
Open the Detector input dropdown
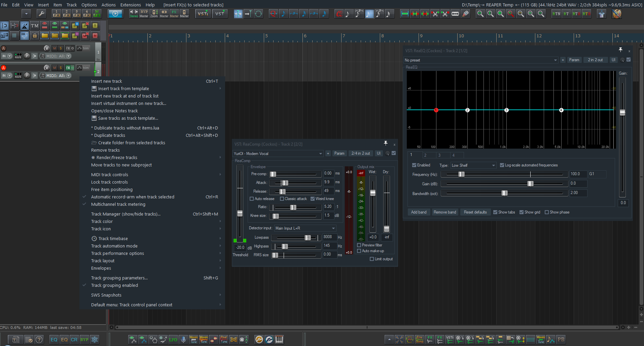(305, 228)
